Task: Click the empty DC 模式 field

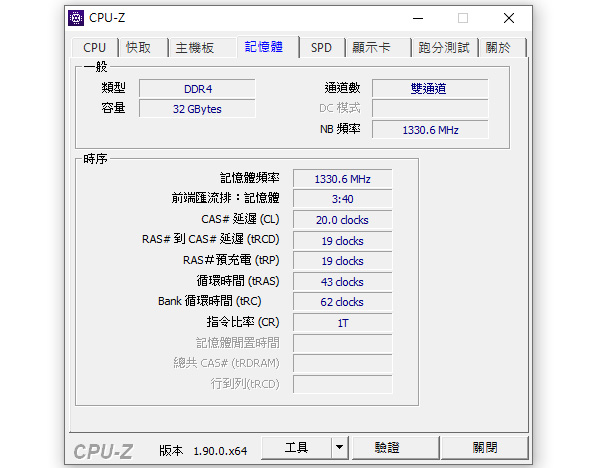Action: coord(430,108)
